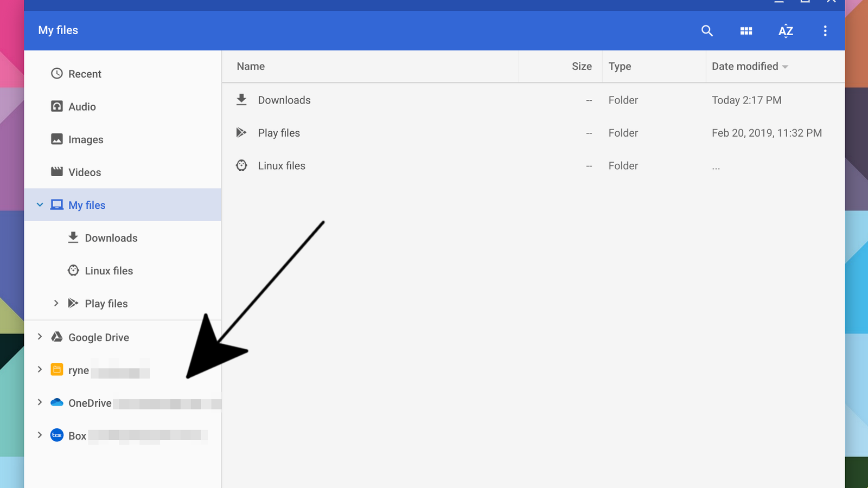This screenshot has width=868, height=488.
Task: Expand the OneDrive entry
Action: tap(40, 402)
